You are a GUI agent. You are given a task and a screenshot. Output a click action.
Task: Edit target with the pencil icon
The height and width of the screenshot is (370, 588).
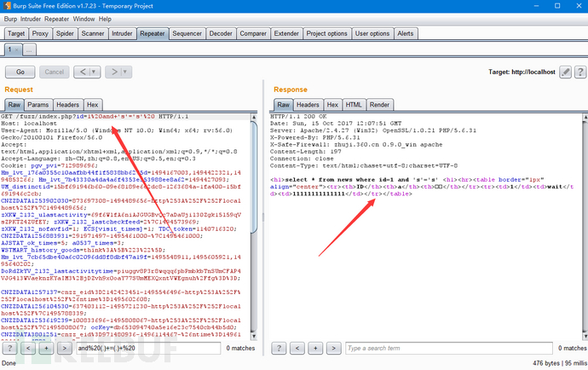click(565, 72)
